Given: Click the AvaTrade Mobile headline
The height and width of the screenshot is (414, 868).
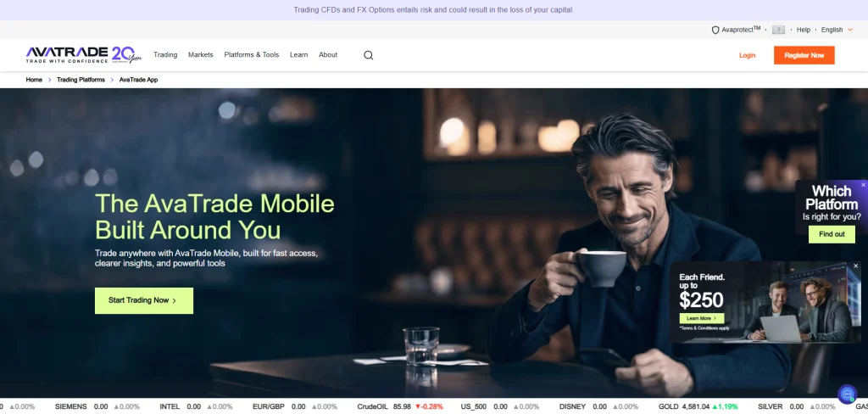Looking at the screenshot, I should pyautogui.click(x=214, y=216).
